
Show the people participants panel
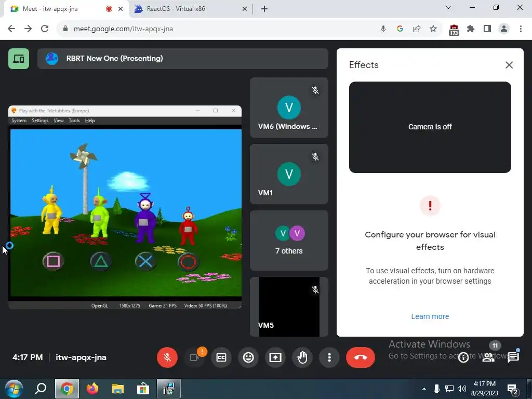(x=488, y=357)
